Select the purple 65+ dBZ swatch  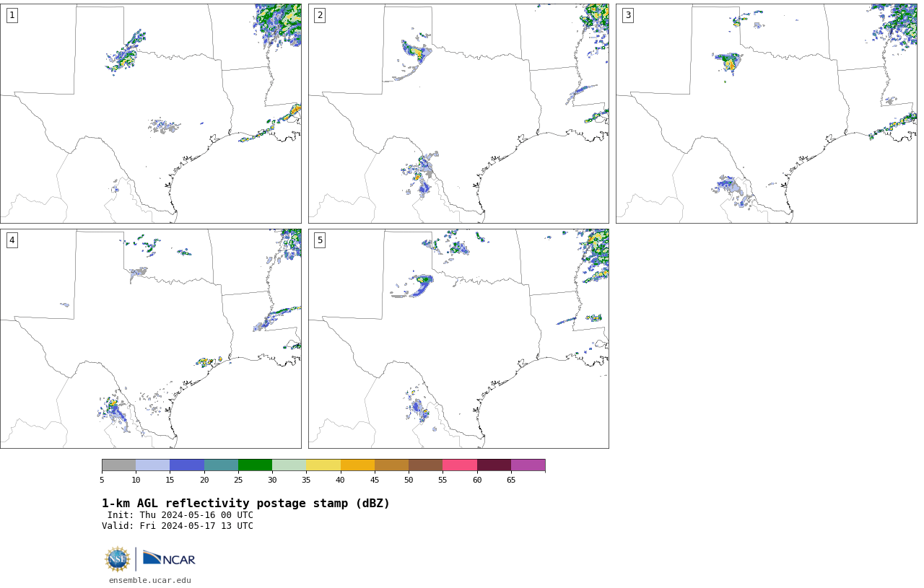pyautogui.click(x=528, y=465)
